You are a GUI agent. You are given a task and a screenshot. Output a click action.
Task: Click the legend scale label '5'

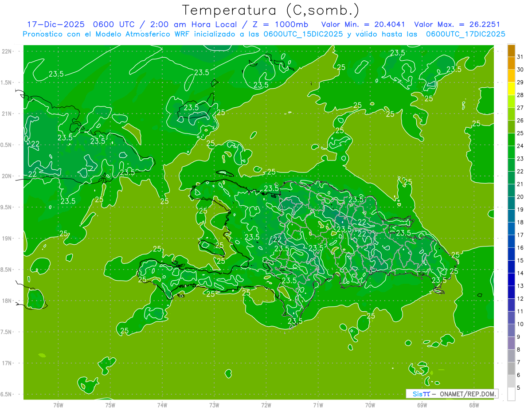[x=519, y=388]
